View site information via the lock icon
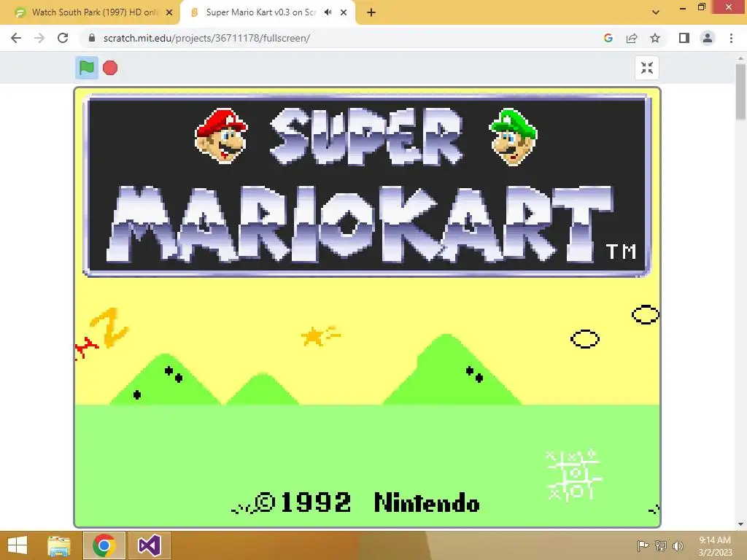This screenshot has height=560, width=747. pos(92,38)
